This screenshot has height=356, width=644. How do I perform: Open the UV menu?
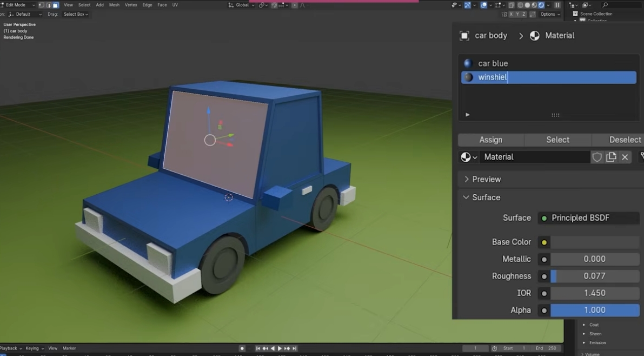tap(175, 5)
